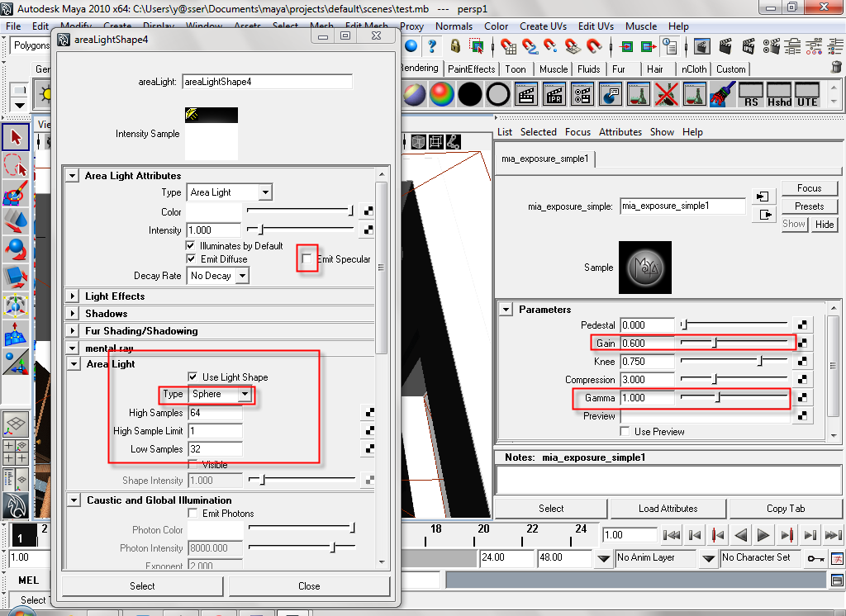Click the lock icon in status line

[x=455, y=47]
